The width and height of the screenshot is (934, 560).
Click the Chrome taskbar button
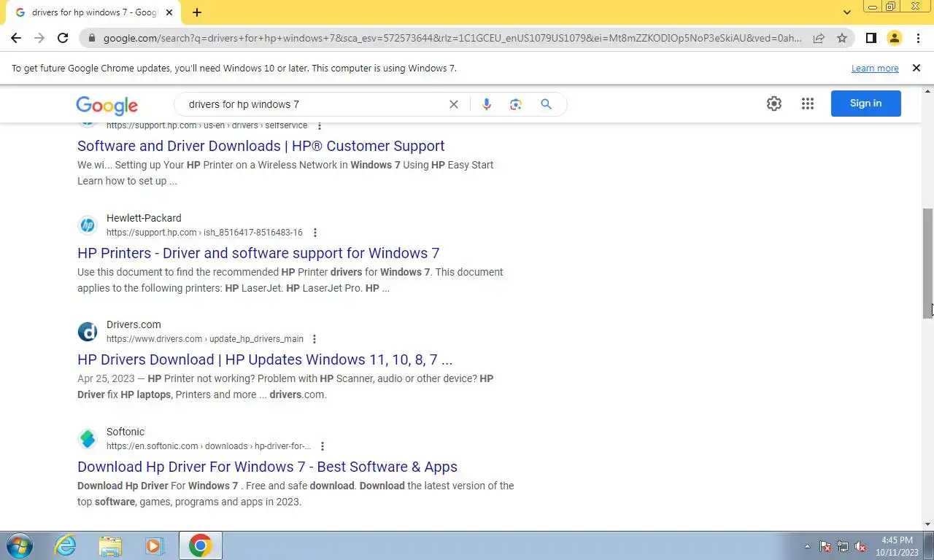200,545
